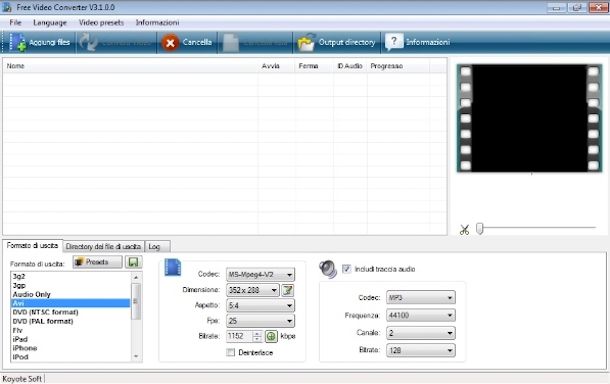Open audio Bitrate dropdown showing 128
Screen dimensions: 610x384
tap(421, 350)
